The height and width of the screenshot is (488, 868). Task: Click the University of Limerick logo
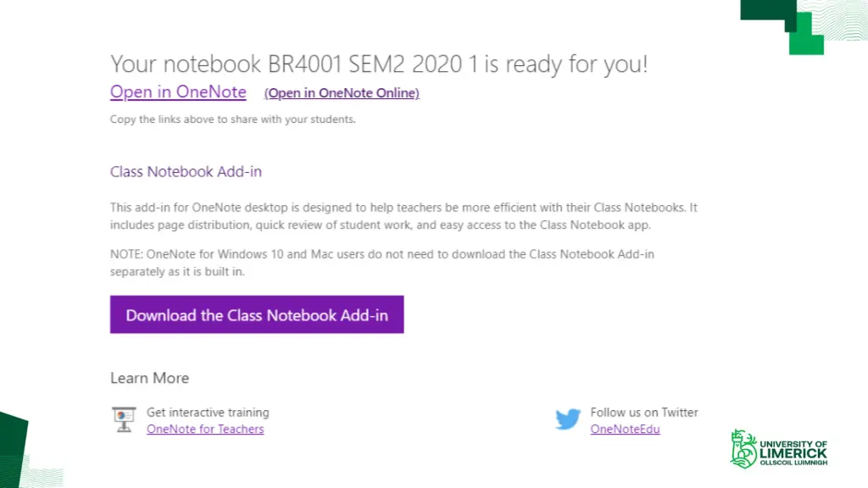778,449
